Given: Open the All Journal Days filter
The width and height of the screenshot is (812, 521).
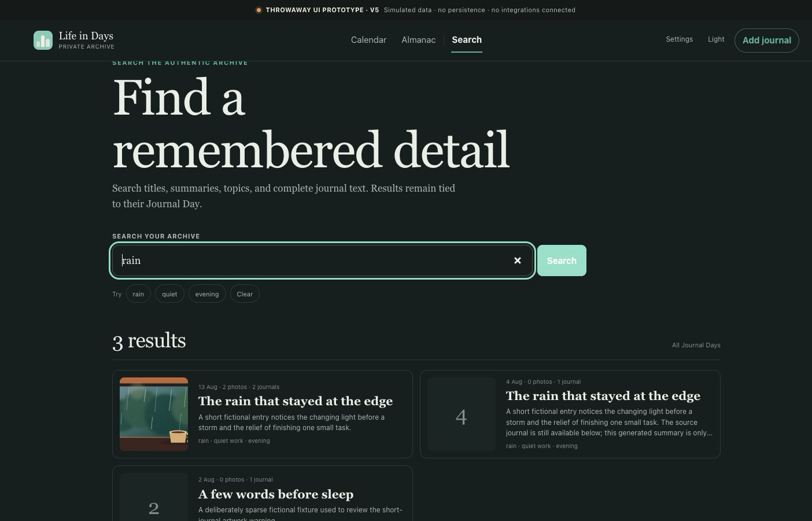Looking at the screenshot, I should (696, 345).
